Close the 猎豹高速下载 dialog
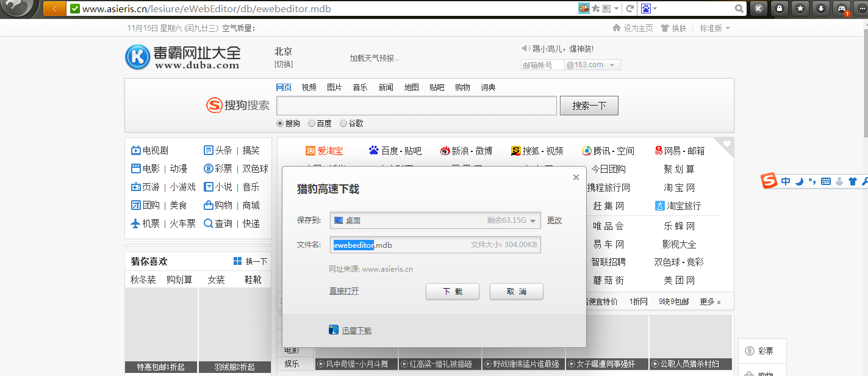Viewport: 868px width, 376px height. pyautogui.click(x=576, y=178)
